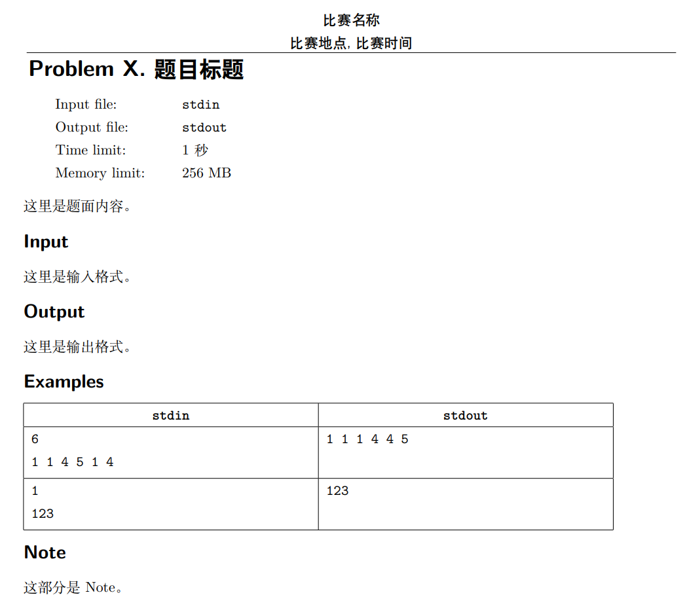Select the output format text 这里是输出格式
This screenshot has width=685, height=616.
click(x=77, y=347)
